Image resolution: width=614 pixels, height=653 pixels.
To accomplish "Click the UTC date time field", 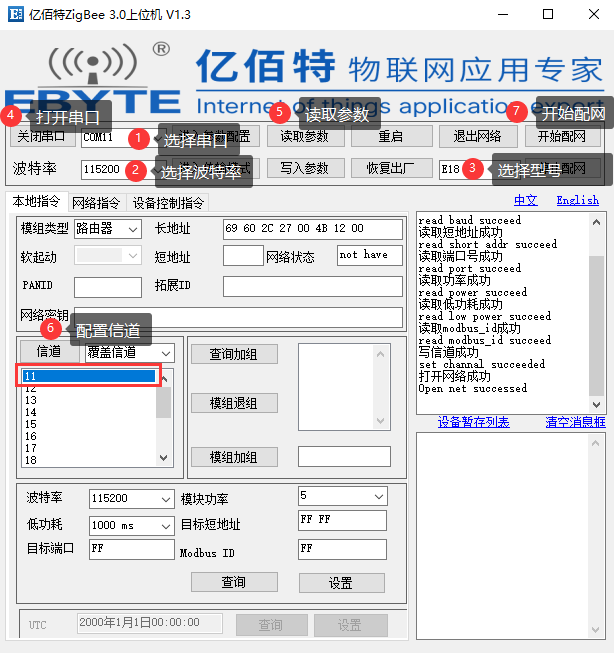I will (x=150, y=623).
